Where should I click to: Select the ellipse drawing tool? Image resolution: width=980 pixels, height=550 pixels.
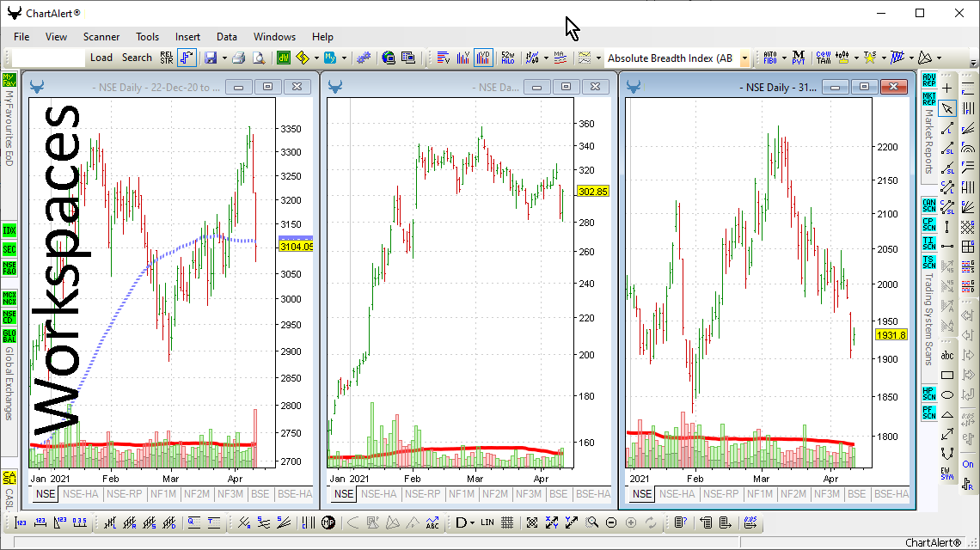(947, 394)
